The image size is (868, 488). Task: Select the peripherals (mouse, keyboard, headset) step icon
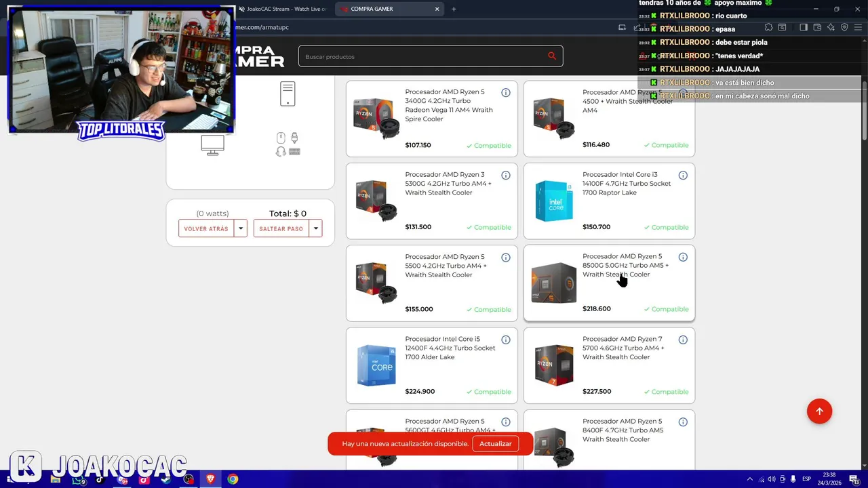coord(288,144)
